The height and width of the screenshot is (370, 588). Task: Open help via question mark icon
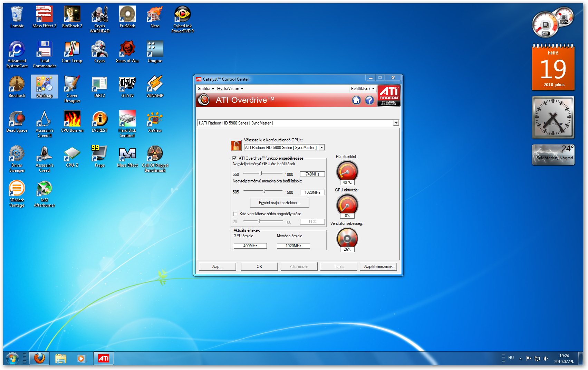[x=369, y=100]
